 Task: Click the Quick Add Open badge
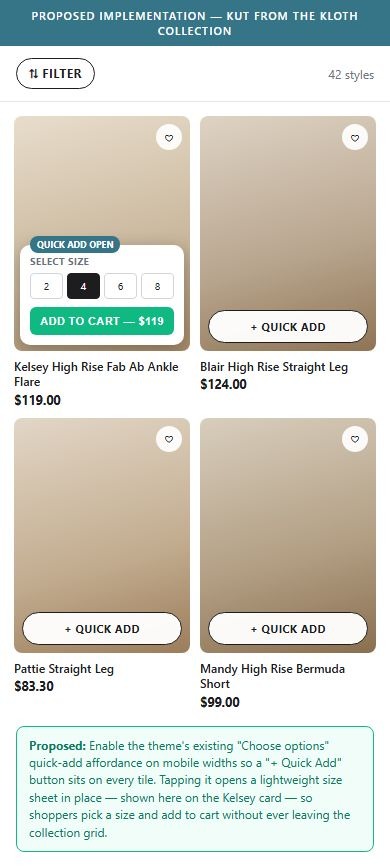click(x=75, y=244)
